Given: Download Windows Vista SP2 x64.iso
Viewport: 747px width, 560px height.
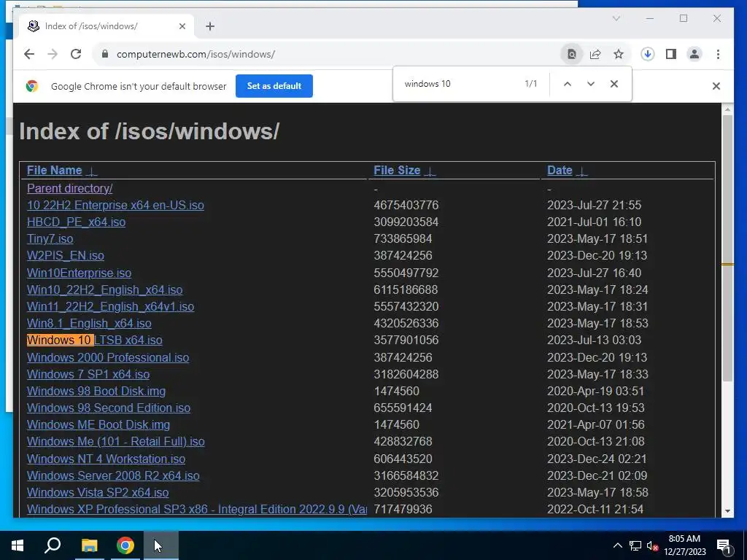Looking at the screenshot, I should (98, 492).
